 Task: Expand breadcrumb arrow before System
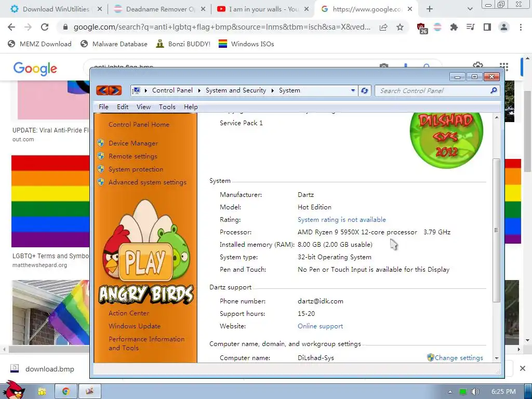point(272,90)
